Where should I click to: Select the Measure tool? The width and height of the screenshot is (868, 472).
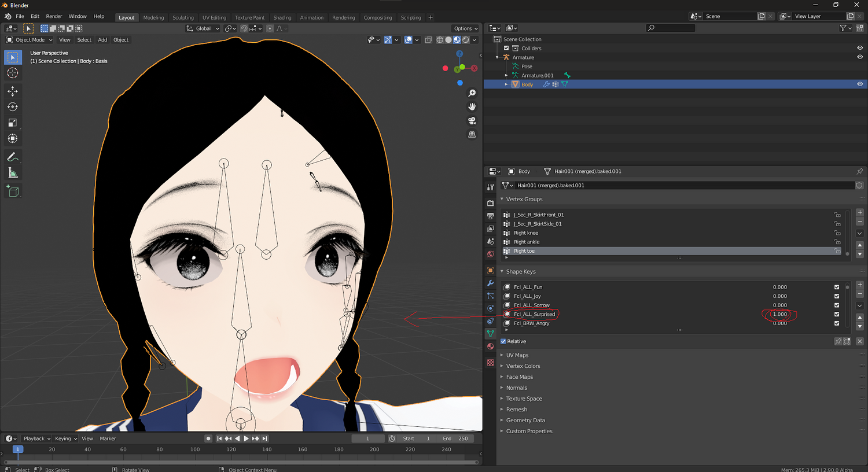[x=13, y=172]
